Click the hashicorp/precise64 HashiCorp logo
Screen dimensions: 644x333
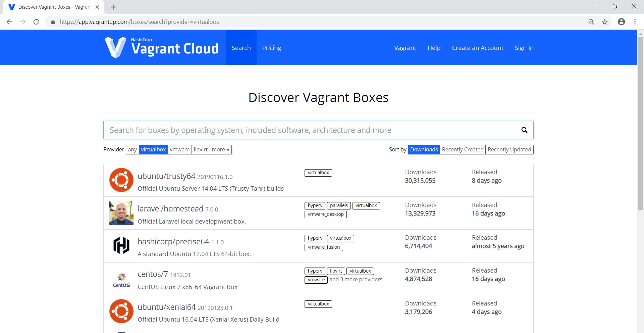click(121, 245)
